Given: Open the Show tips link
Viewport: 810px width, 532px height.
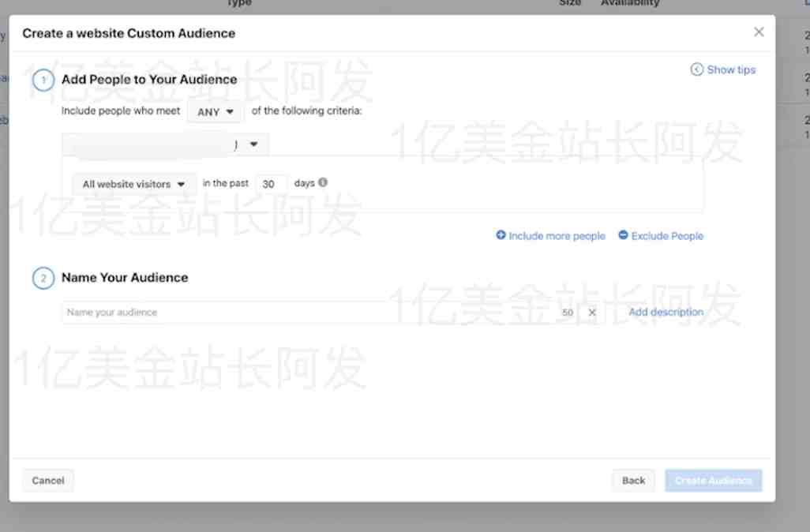Looking at the screenshot, I should coord(730,69).
